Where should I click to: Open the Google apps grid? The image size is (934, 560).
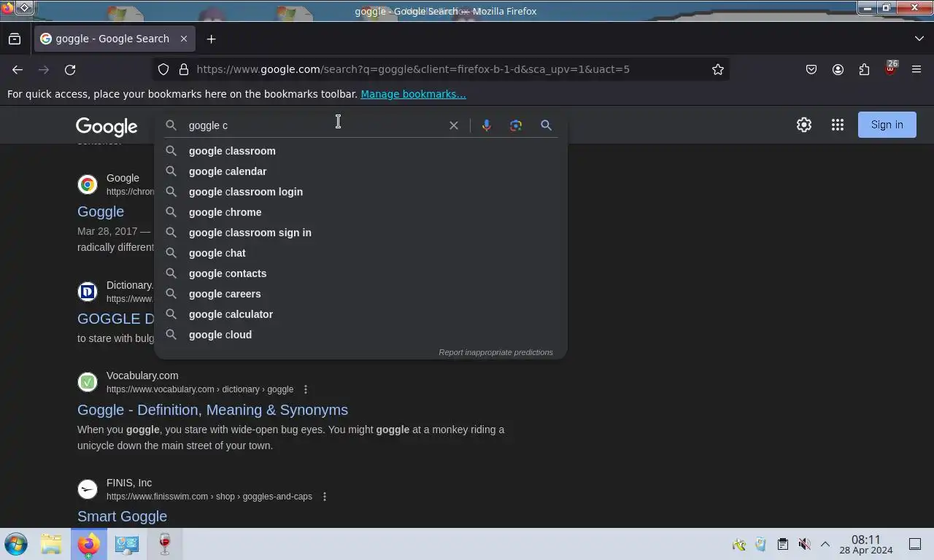(838, 125)
